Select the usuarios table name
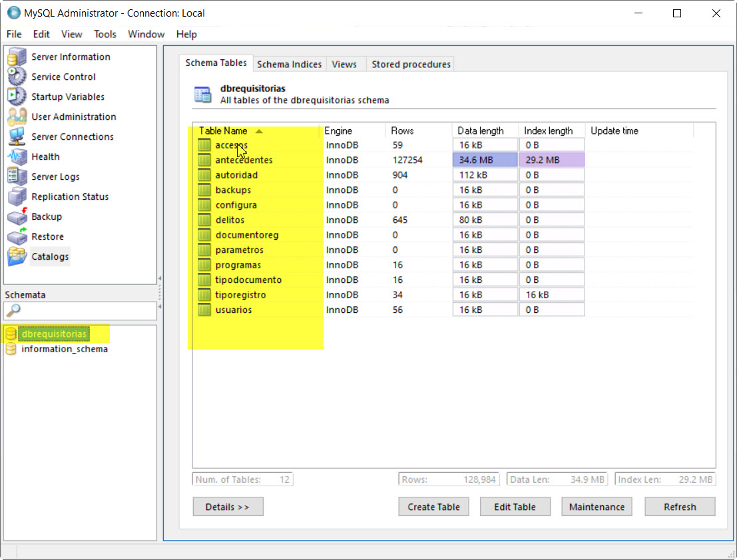 234,310
